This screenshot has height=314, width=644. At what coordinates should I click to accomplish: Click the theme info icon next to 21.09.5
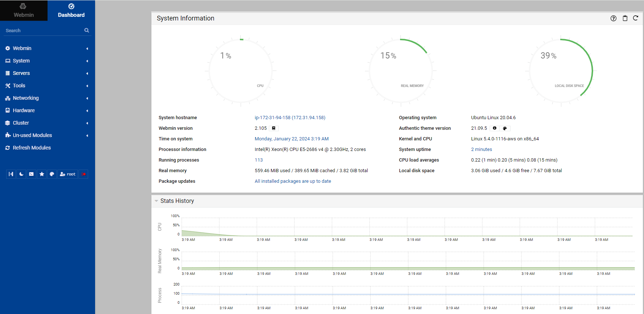click(x=495, y=128)
